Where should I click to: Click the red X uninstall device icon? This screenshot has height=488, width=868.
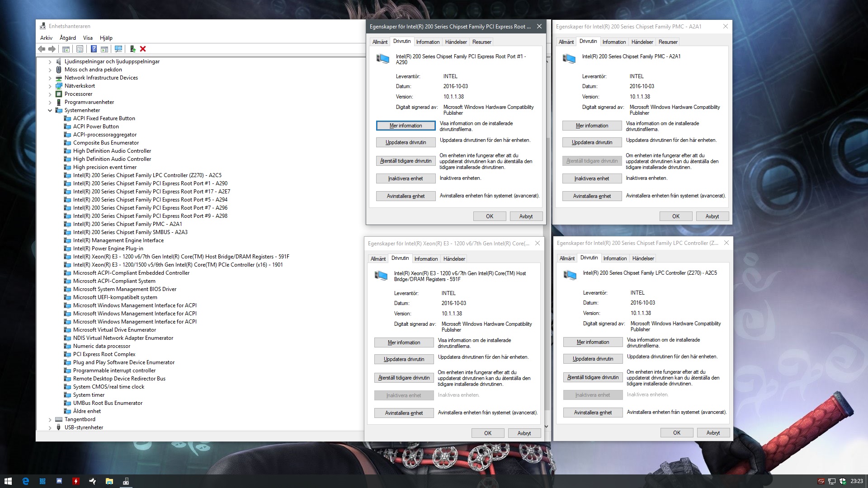pyautogui.click(x=143, y=49)
